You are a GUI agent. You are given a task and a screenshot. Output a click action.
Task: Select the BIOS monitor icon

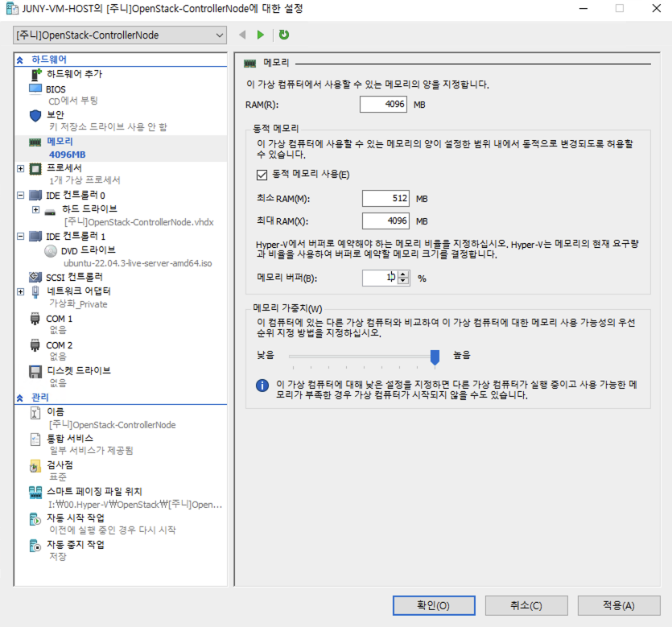point(35,89)
